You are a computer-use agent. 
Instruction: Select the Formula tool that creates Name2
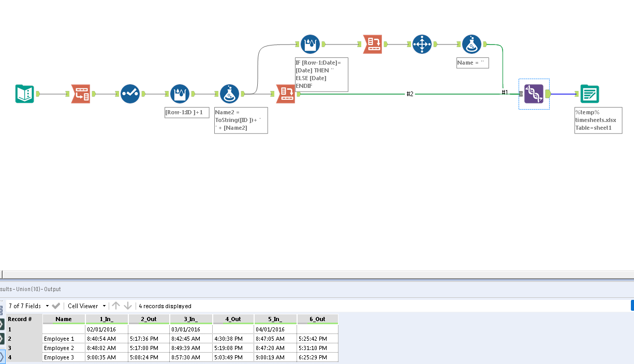click(x=229, y=94)
